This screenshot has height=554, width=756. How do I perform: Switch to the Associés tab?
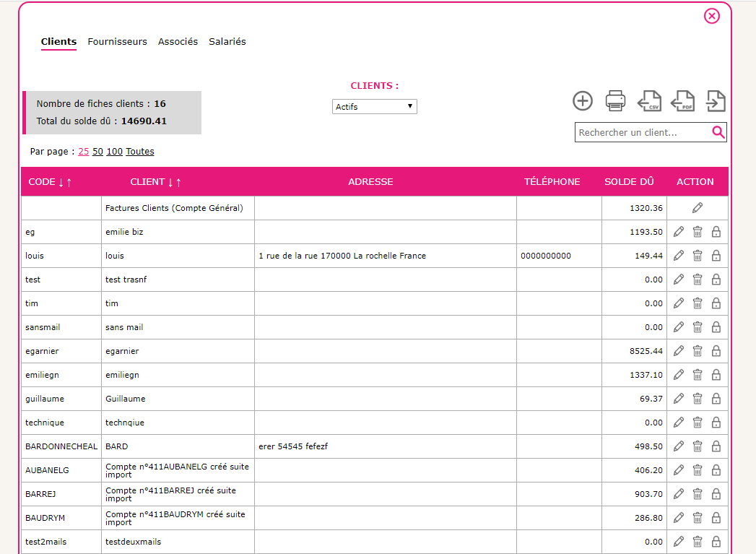(178, 41)
